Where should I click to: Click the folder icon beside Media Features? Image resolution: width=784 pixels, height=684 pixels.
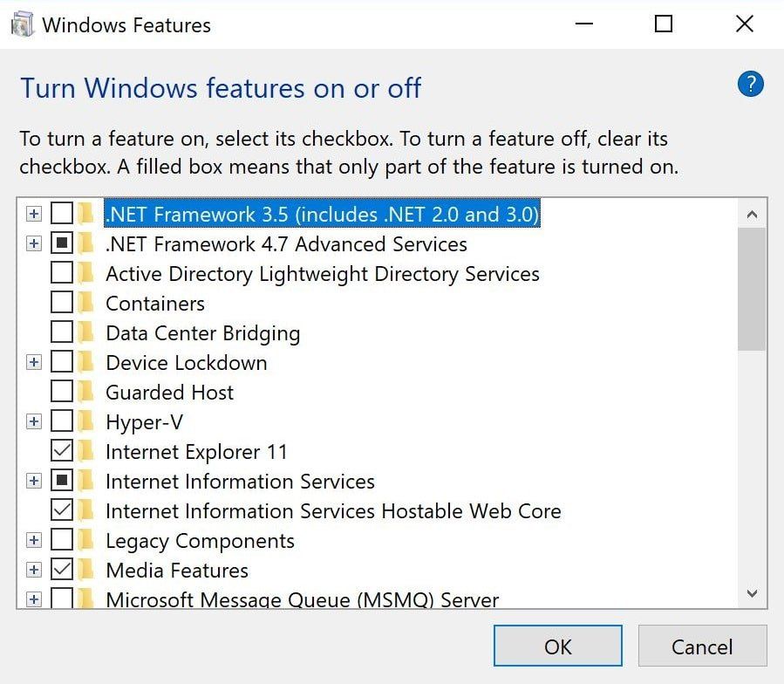[85, 571]
